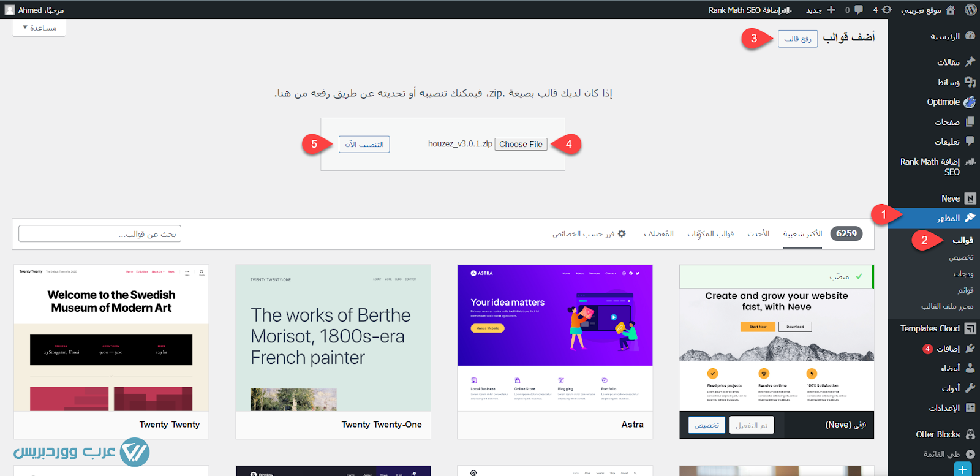The height and width of the screenshot is (476, 980).
Task: Open Otter Blocks from the sidebar
Action: click(x=938, y=434)
